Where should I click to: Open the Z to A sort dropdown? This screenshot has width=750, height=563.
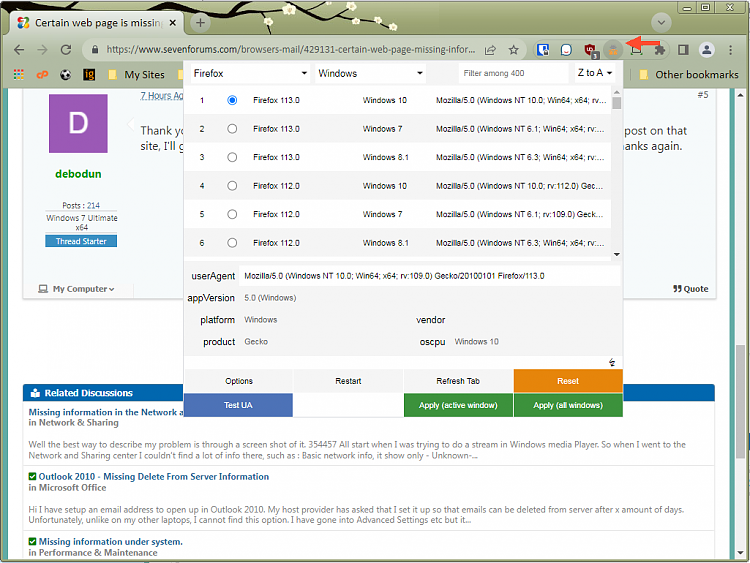tap(595, 73)
